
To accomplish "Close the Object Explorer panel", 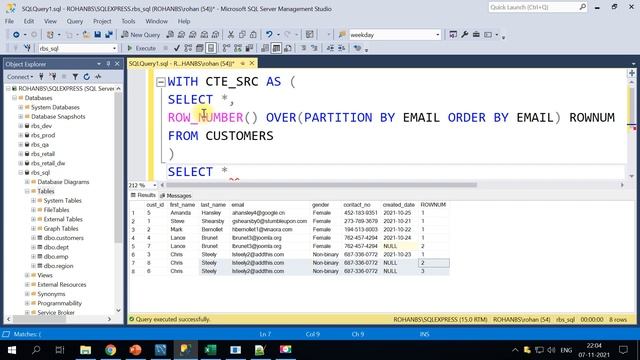I will [117, 64].
